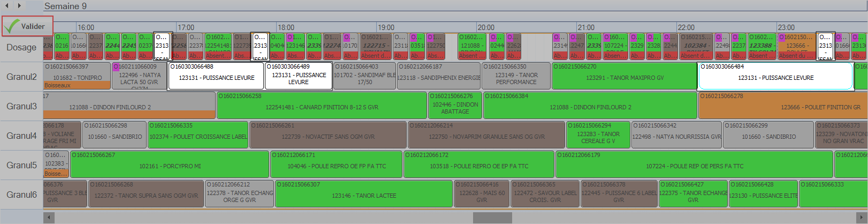The width and height of the screenshot is (868, 224).
Task: Select 123283 - TANOR CEREALE G V block
Action: [x=598, y=135]
